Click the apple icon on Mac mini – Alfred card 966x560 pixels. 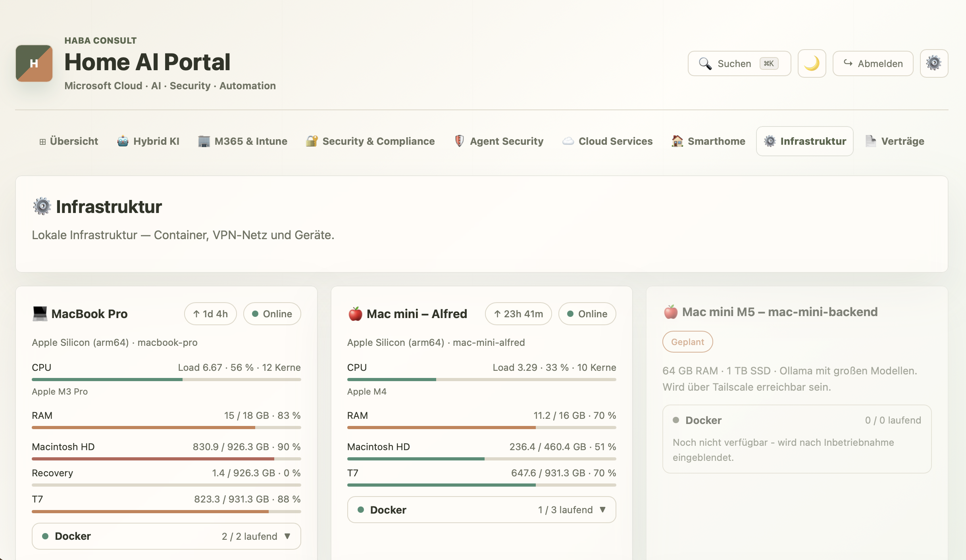tap(355, 314)
